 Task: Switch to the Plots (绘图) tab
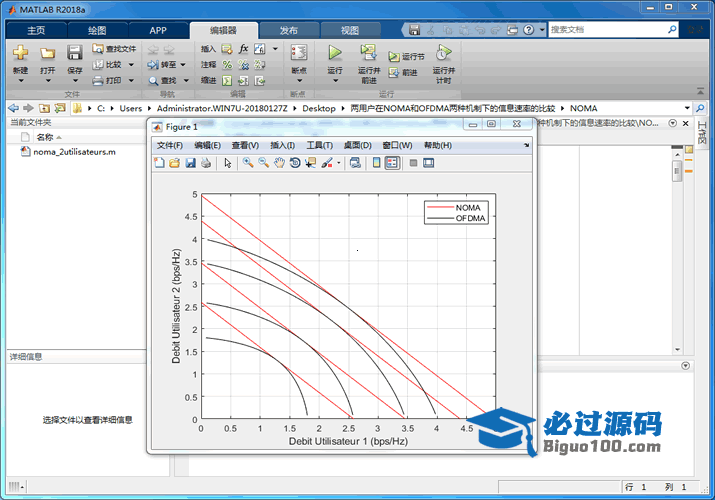[97, 30]
